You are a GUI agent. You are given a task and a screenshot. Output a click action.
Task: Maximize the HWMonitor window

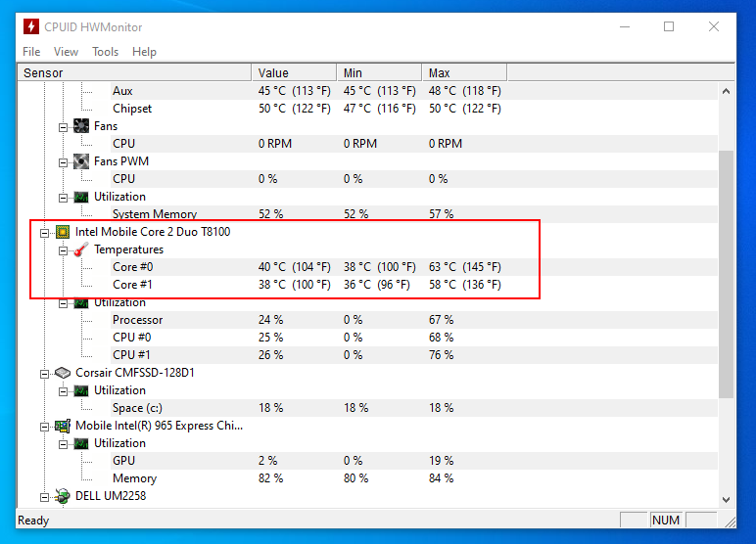click(x=669, y=27)
